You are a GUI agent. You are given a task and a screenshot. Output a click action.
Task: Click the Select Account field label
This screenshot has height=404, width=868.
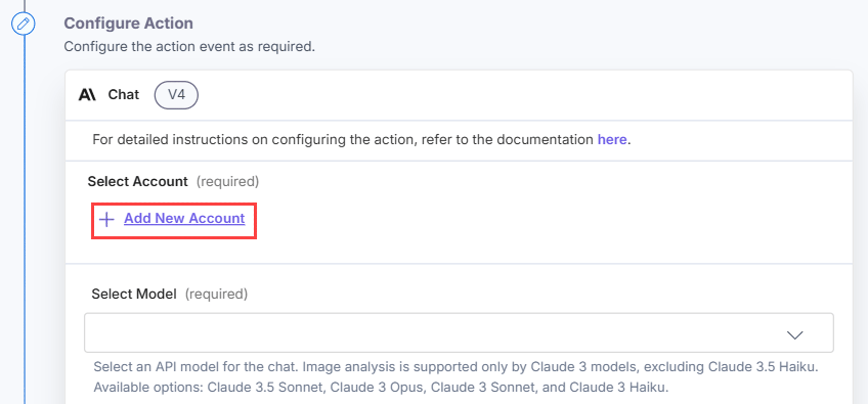coord(137,182)
